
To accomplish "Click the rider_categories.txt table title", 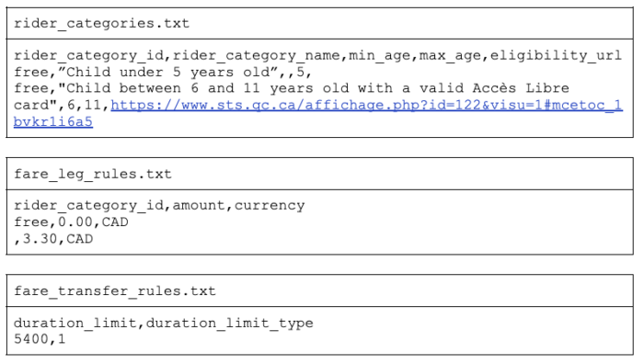I will (x=102, y=23).
